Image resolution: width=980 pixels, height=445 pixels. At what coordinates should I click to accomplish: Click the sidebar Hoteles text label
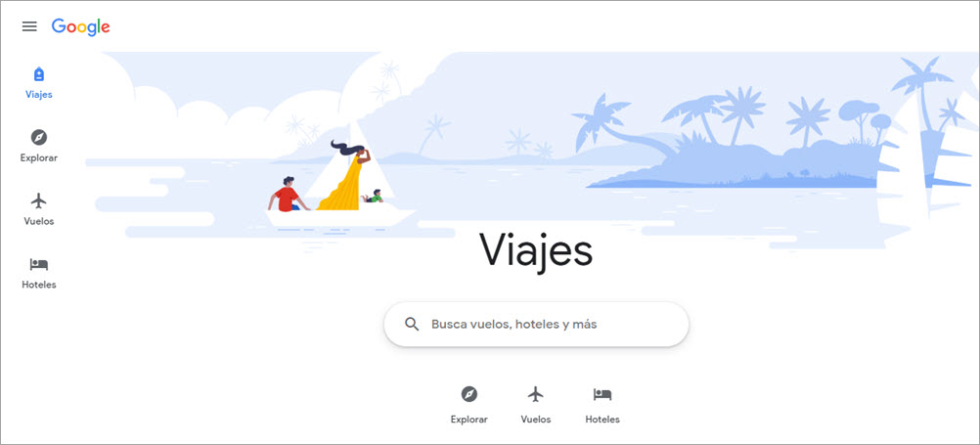click(x=39, y=285)
